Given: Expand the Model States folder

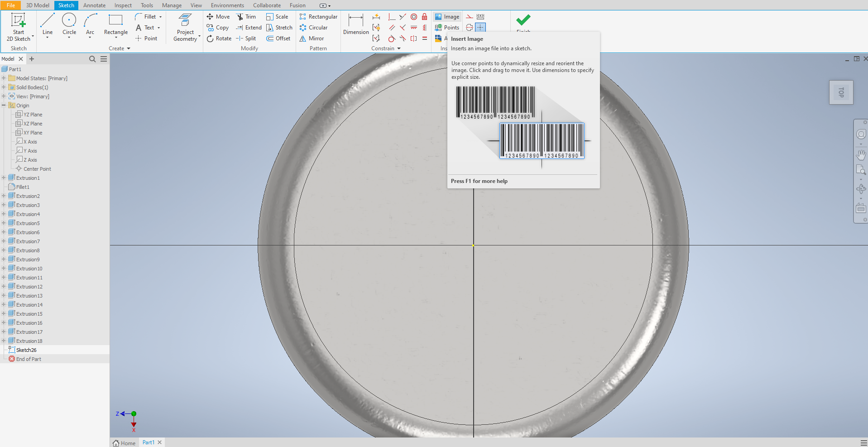Looking at the screenshot, I should pyautogui.click(x=4, y=78).
